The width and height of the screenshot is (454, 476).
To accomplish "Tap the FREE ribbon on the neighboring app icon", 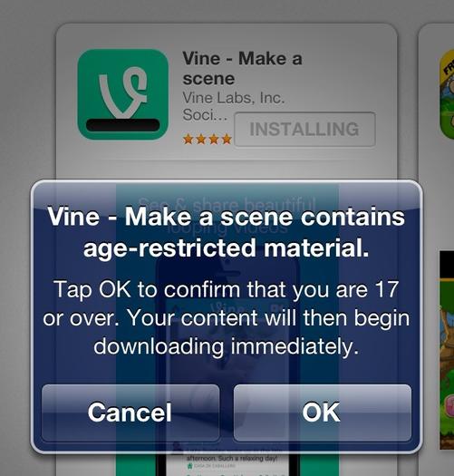I will [x=449, y=67].
